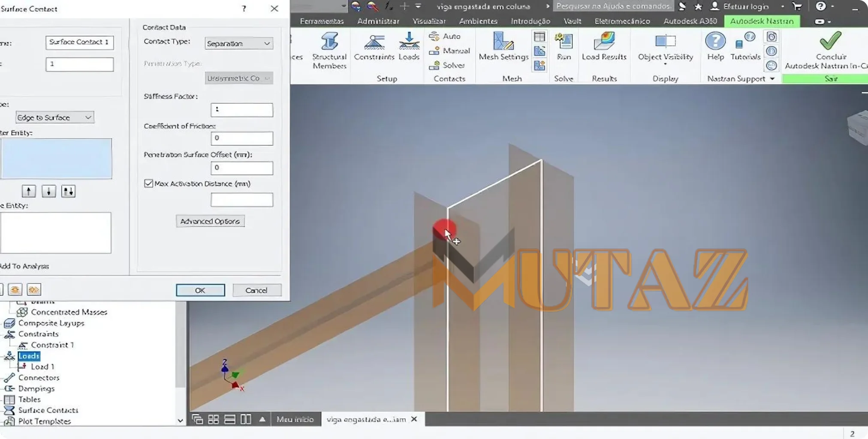Open Autodesk A360 ribbon tab
The height and width of the screenshot is (439, 868).
pyautogui.click(x=690, y=21)
